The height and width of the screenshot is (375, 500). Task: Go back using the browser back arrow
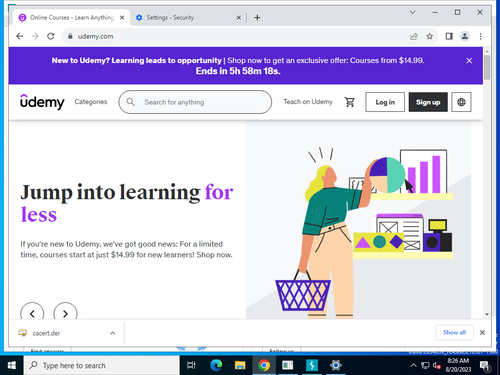(19, 36)
